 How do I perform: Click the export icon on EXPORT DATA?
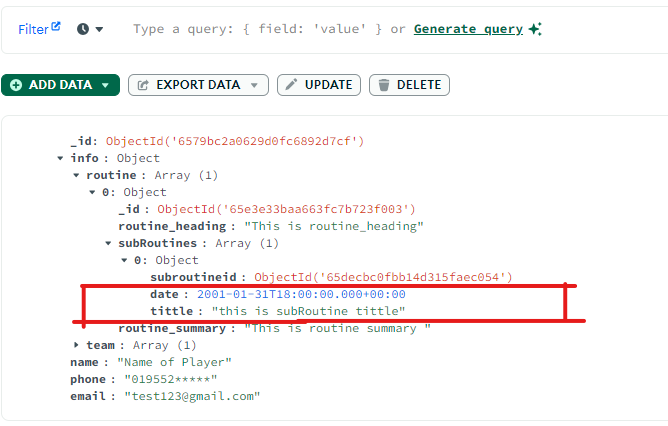pyautogui.click(x=142, y=85)
